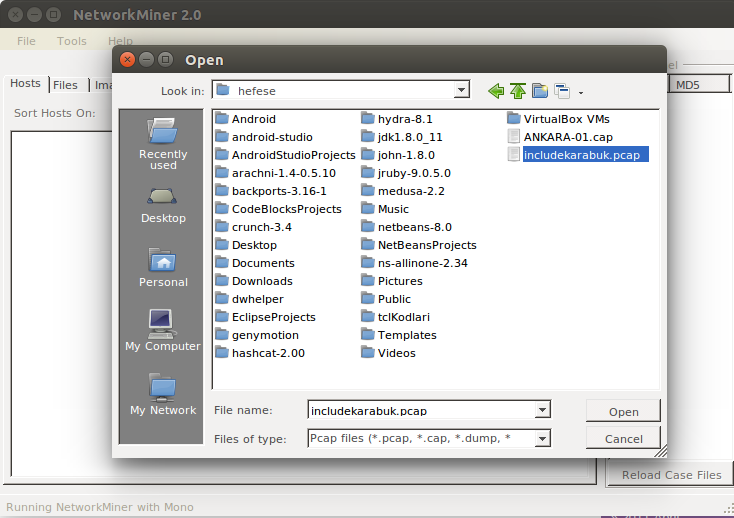The height and width of the screenshot is (518, 734).
Task: Close the Open dialog with red X
Action: click(127, 59)
